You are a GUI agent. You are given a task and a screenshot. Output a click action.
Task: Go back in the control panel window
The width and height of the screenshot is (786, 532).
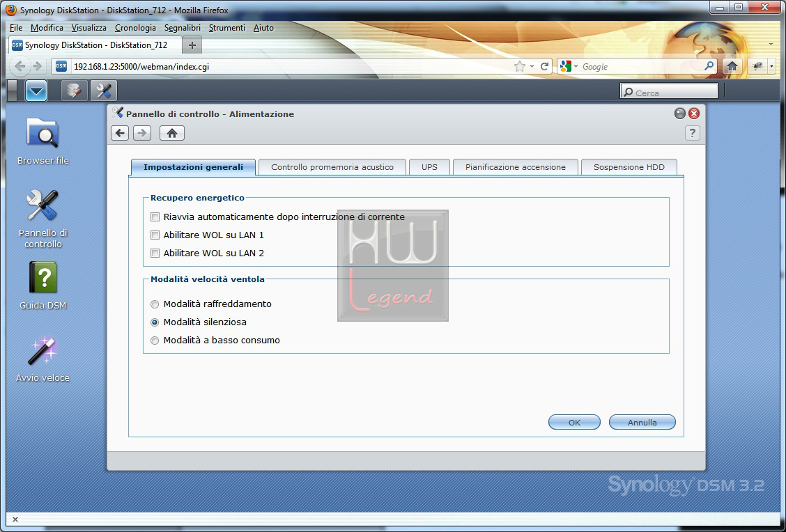[x=120, y=133]
